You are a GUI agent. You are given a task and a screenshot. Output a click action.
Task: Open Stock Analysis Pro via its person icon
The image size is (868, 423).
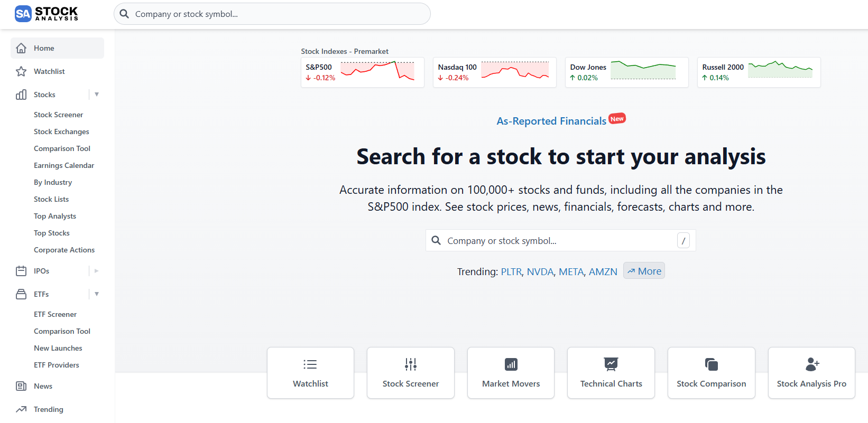pos(811,364)
